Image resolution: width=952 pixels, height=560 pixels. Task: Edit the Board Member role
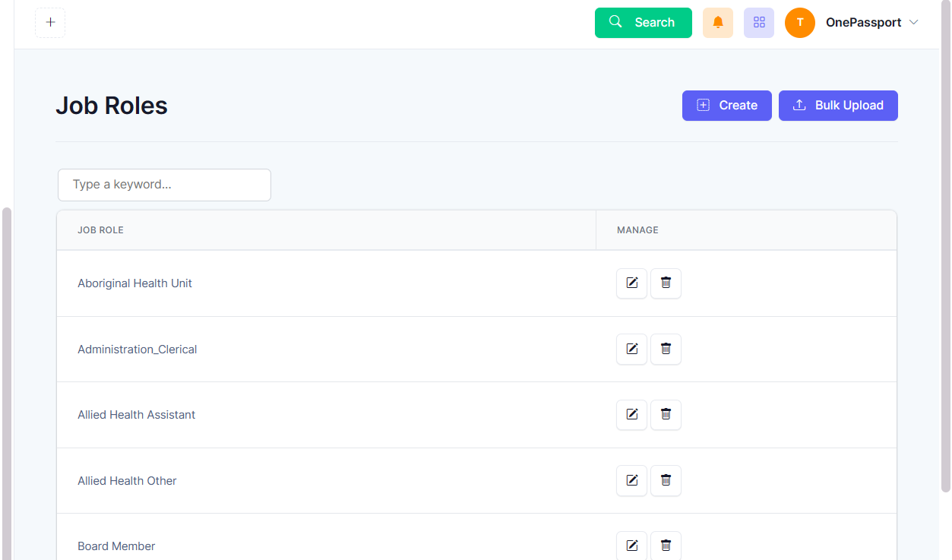631,546
